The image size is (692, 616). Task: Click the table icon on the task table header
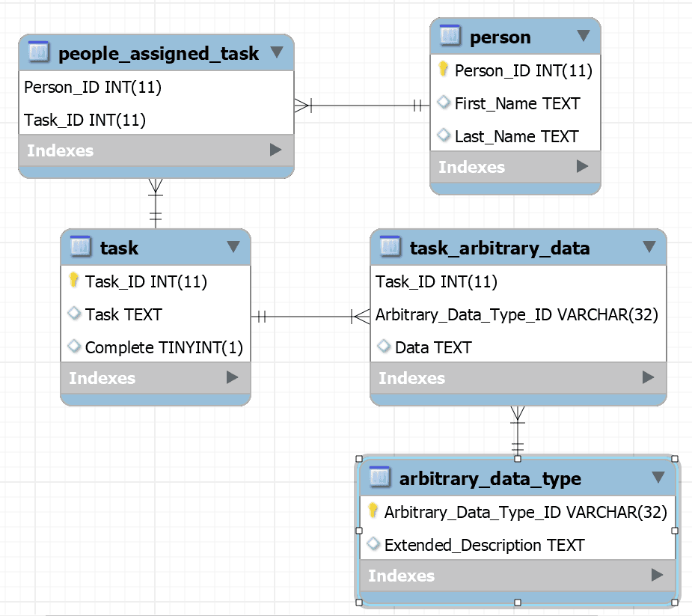click(79, 248)
